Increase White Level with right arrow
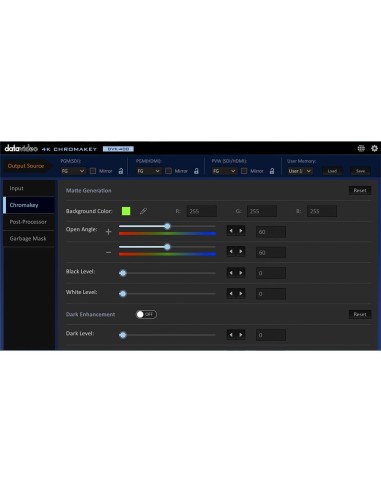Image resolution: width=381 pixels, height=492 pixels. pos(241,293)
